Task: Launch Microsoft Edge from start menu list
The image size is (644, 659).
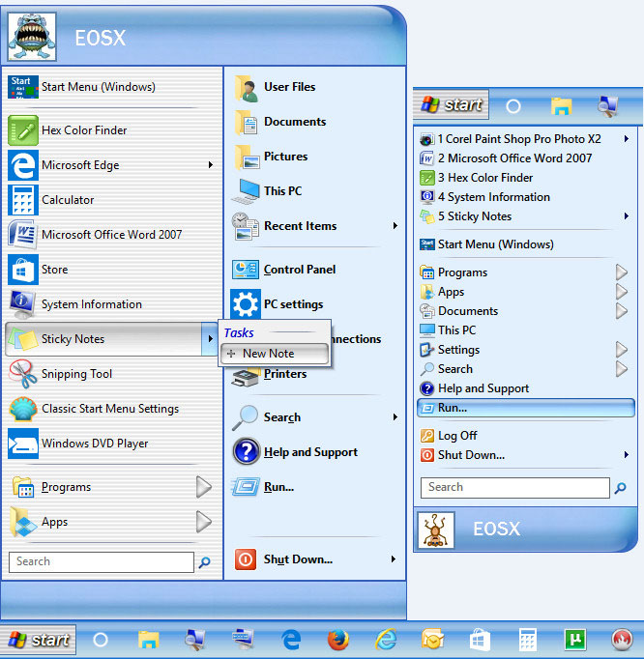Action: (111, 165)
